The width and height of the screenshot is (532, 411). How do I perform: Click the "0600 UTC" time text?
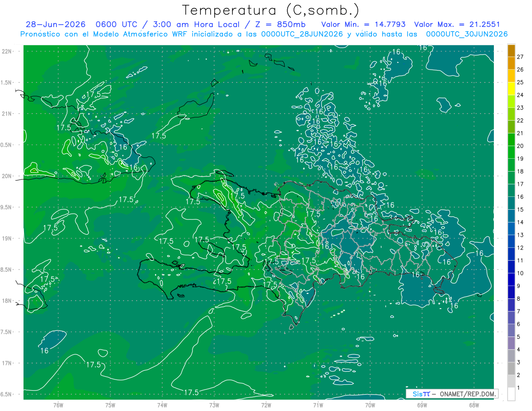(x=117, y=24)
